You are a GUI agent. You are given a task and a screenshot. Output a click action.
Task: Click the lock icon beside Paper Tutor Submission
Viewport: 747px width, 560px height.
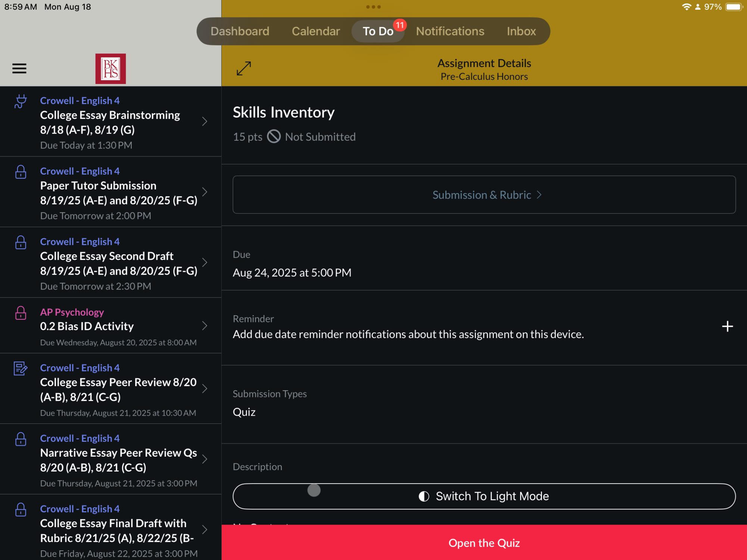[21, 172]
